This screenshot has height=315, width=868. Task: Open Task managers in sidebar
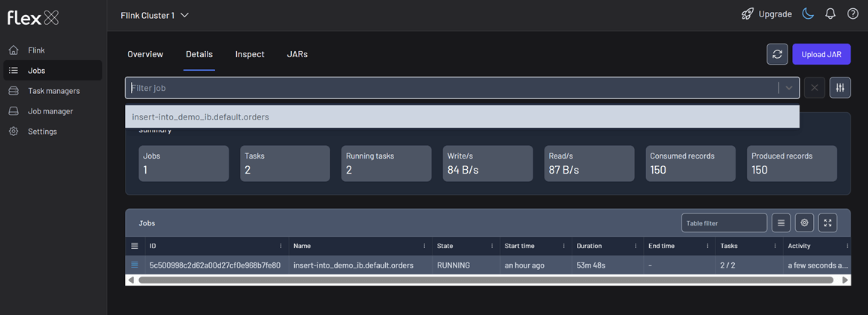point(53,91)
